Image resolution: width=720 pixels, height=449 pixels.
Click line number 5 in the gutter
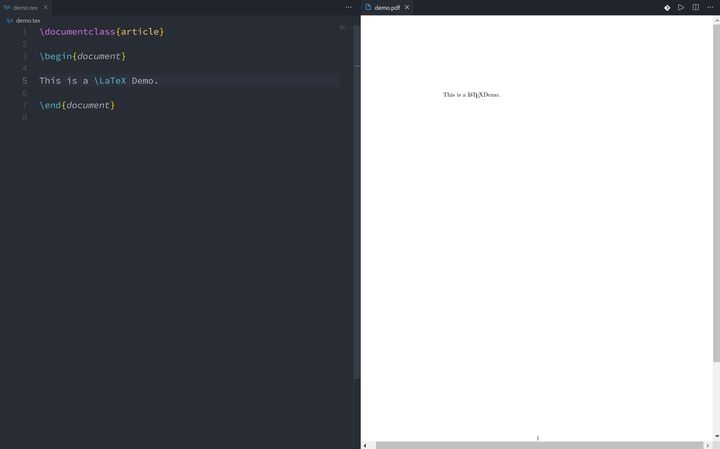pyautogui.click(x=24, y=81)
